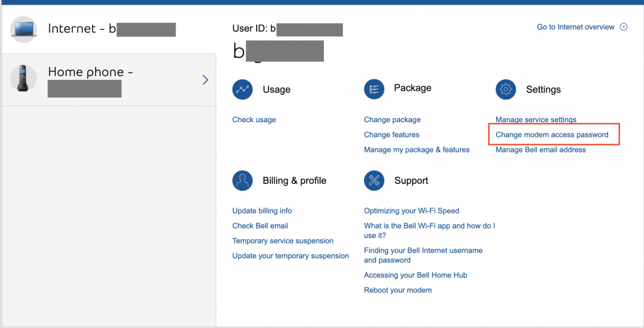Screen dimensions: 644x328
Task: Click the Support tools icon
Action: (374, 181)
